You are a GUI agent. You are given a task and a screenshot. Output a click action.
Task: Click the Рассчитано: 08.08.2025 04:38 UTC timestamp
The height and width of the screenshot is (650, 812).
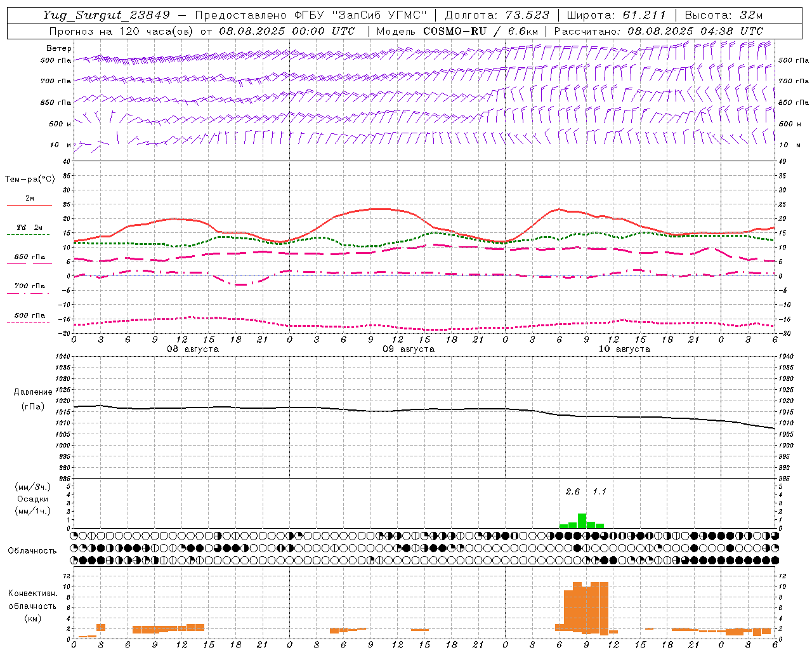(x=658, y=31)
